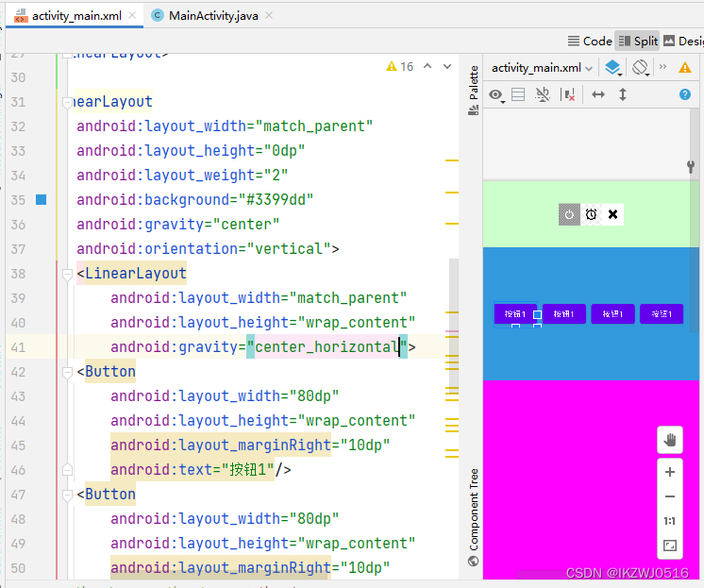Click the alarm clock icon in preview
The height and width of the screenshot is (588, 704).
tap(592, 214)
